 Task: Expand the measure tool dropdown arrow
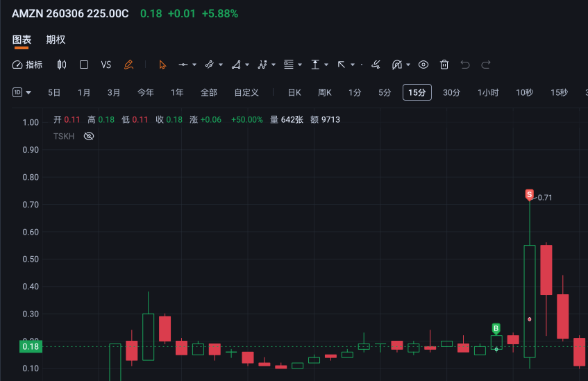click(326, 65)
